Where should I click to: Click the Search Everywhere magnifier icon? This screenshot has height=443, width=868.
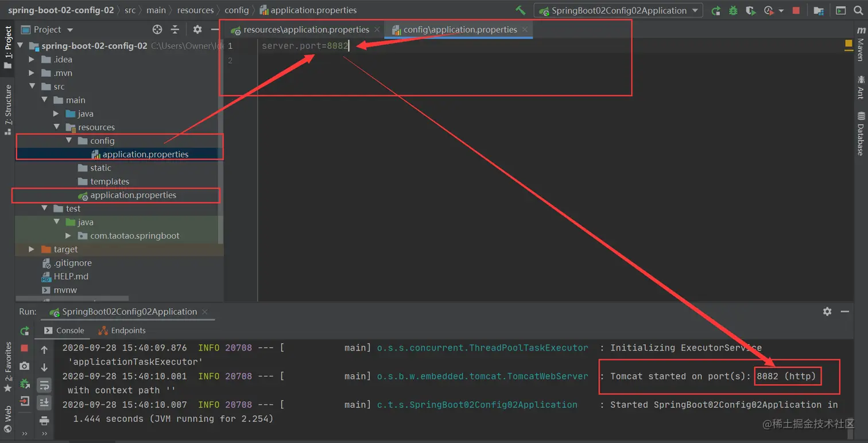(858, 10)
